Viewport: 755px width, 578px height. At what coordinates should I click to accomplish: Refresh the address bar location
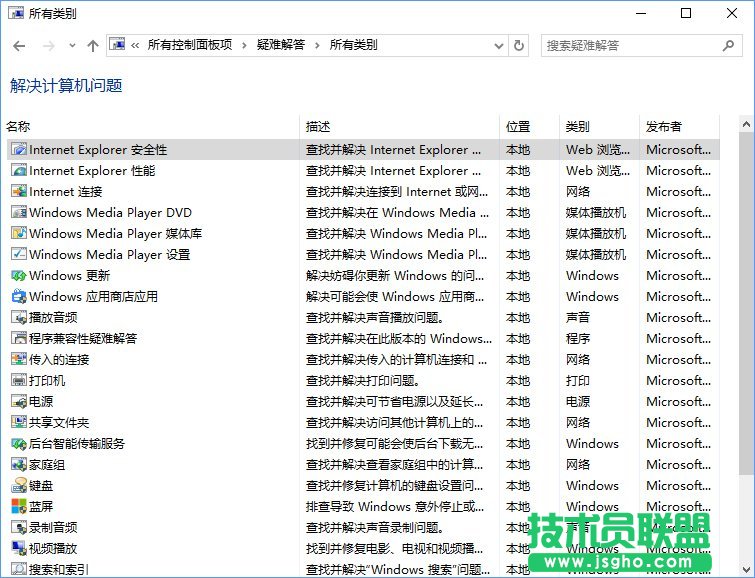pyautogui.click(x=519, y=46)
